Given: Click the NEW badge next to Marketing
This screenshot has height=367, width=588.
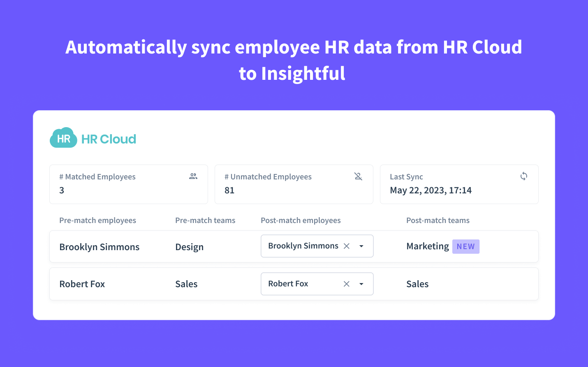Looking at the screenshot, I should (465, 246).
